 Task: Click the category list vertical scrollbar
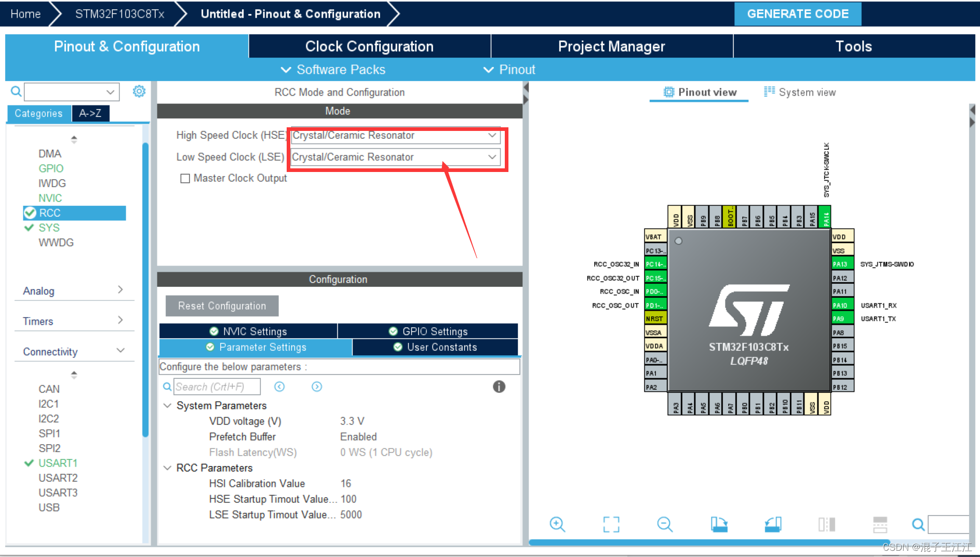tap(145, 289)
